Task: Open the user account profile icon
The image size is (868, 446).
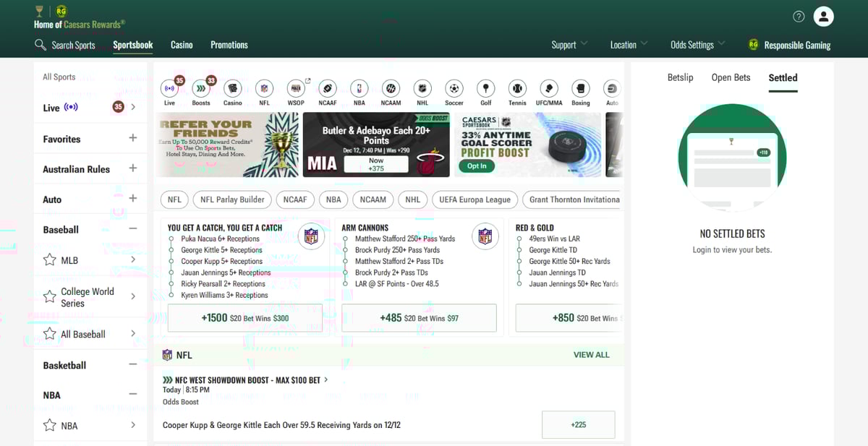Action: (823, 17)
